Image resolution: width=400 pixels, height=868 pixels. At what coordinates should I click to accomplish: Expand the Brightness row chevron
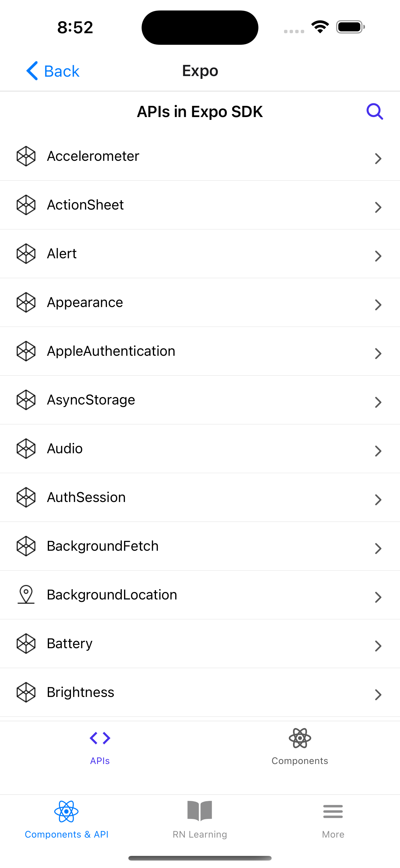click(378, 694)
